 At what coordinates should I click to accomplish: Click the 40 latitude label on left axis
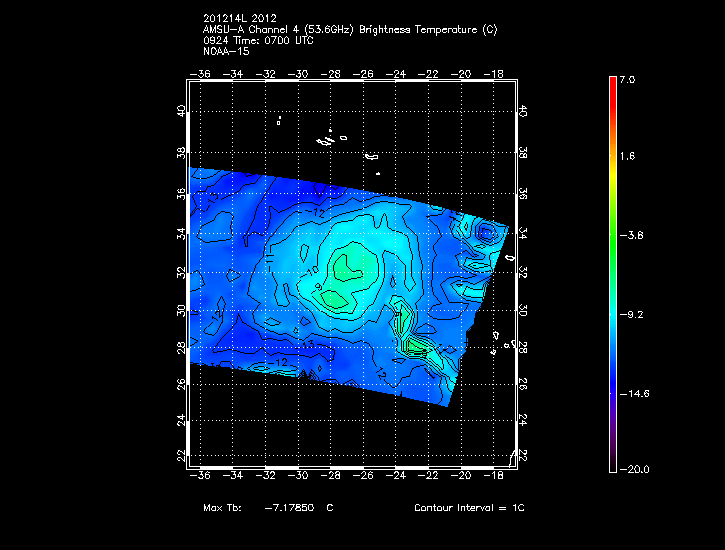tap(180, 112)
